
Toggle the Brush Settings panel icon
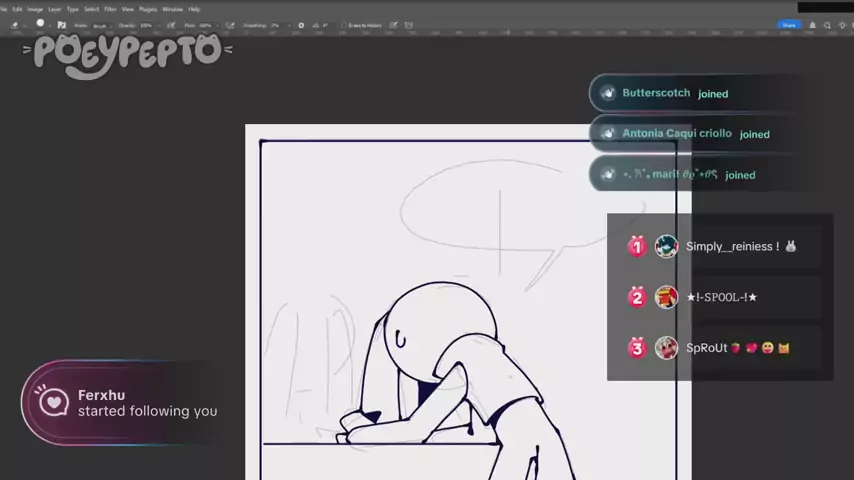point(61,25)
